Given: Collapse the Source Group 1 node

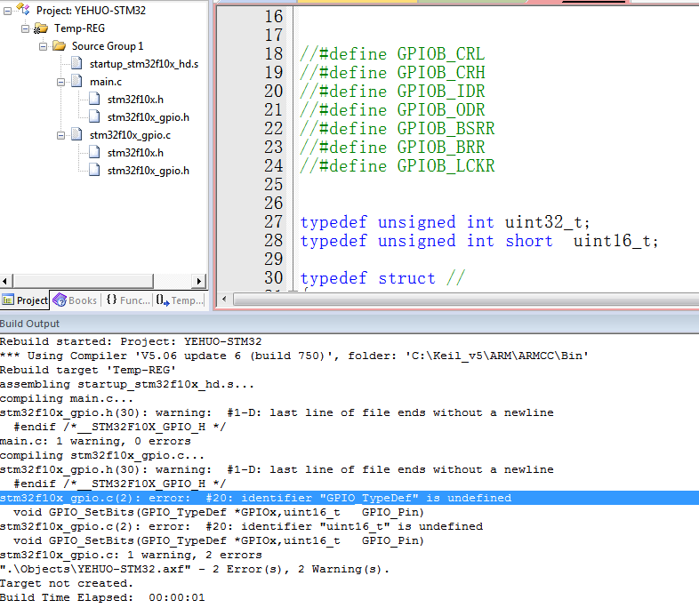Looking at the screenshot, I should [44, 46].
